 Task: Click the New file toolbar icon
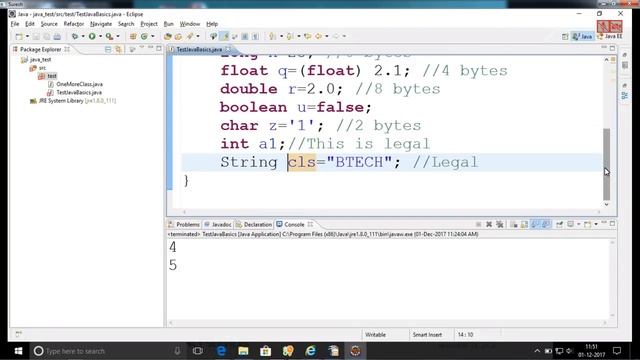[19, 36]
